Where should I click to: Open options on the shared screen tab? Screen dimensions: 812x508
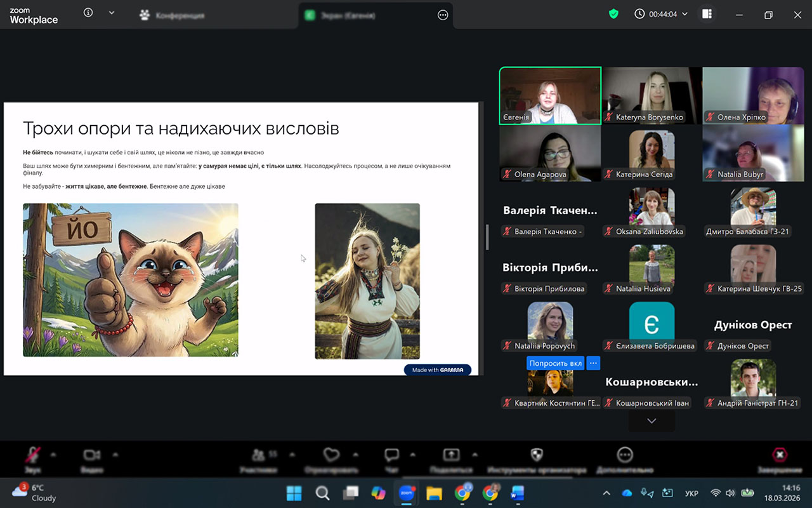coord(443,15)
